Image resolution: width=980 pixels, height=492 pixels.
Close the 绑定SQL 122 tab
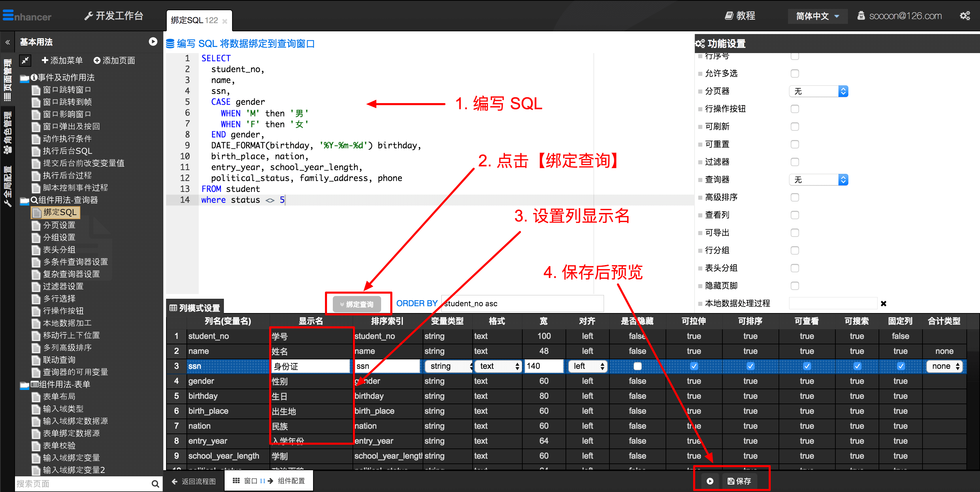pyautogui.click(x=225, y=21)
